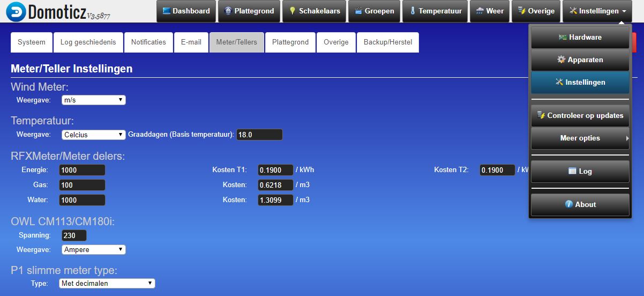644x296 pixels.
Task: Go to the Plattegrond floorplan page
Action: click(x=249, y=11)
